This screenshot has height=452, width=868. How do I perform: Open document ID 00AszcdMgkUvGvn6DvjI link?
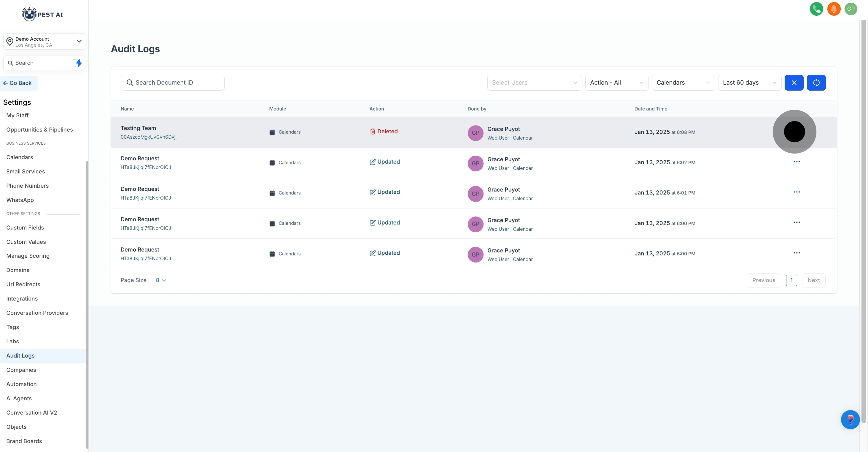point(148,137)
